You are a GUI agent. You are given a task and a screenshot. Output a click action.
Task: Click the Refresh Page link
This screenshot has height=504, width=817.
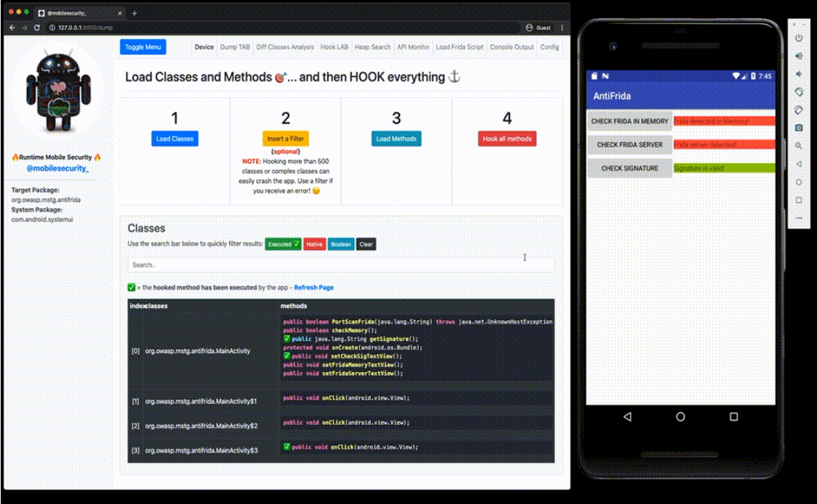click(313, 288)
